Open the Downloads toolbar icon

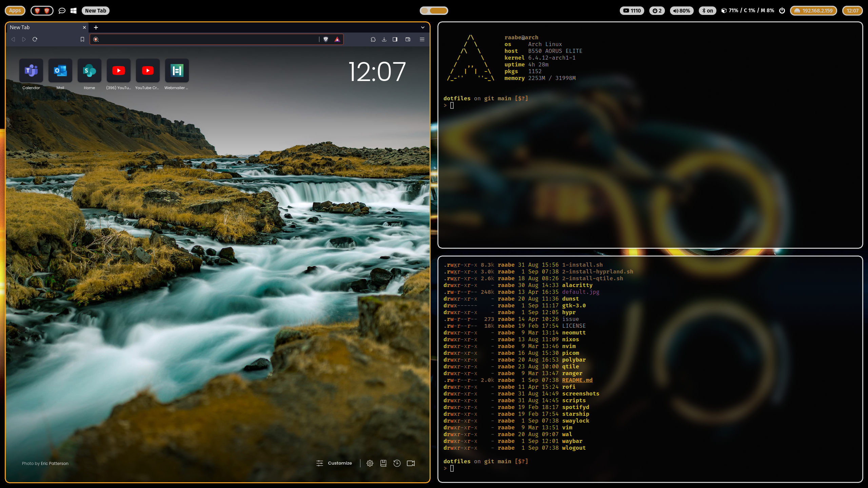(x=384, y=39)
